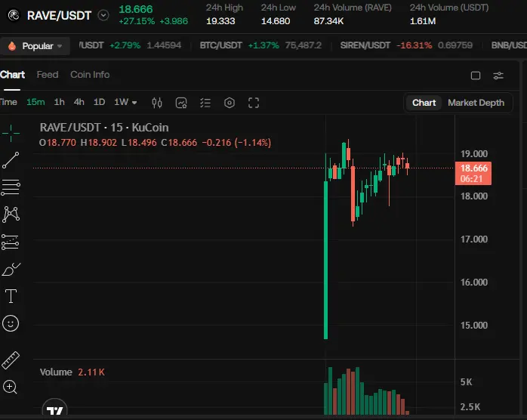
Task: Select the 4h timeframe
Action: (79, 102)
